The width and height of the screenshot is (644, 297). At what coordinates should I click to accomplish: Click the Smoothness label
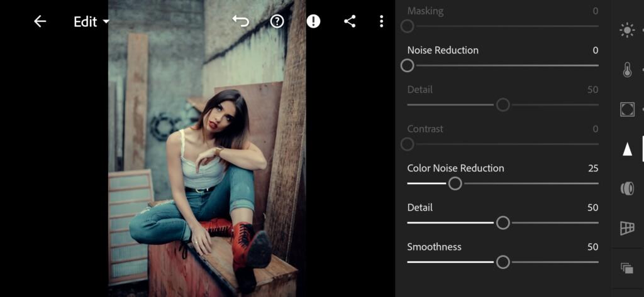click(434, 247)
